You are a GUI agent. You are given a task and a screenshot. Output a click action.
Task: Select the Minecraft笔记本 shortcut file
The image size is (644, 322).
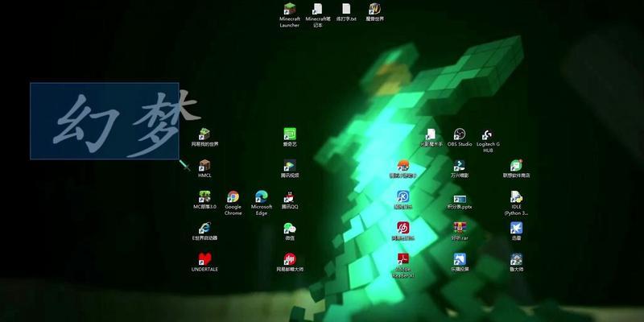(x=317, y=14)
